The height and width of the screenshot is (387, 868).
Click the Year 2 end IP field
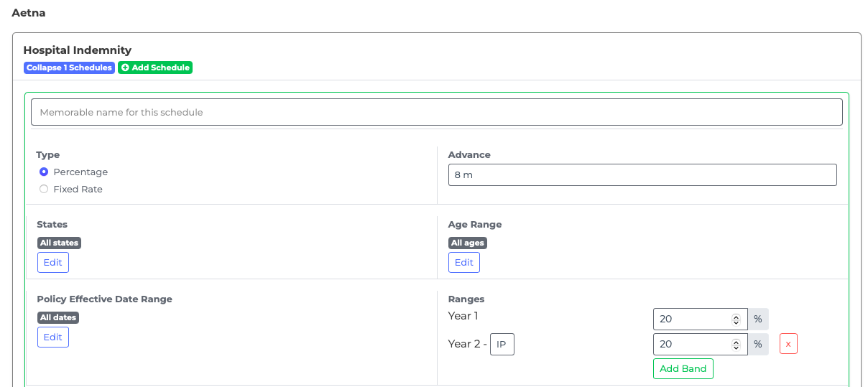point(502,344)
